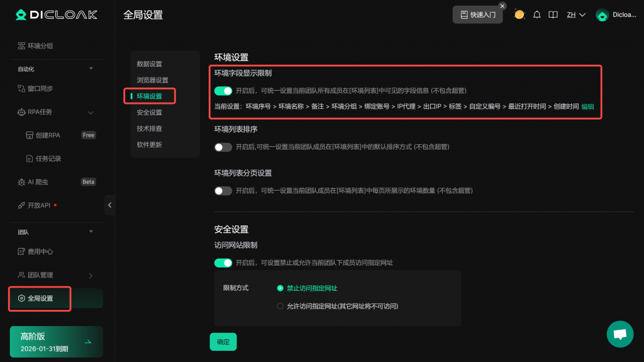Image resolution: width=644 pixels, height=362 pixels.
Task: Disable the 环境字段显示限制 toggle
Action: 223,91
